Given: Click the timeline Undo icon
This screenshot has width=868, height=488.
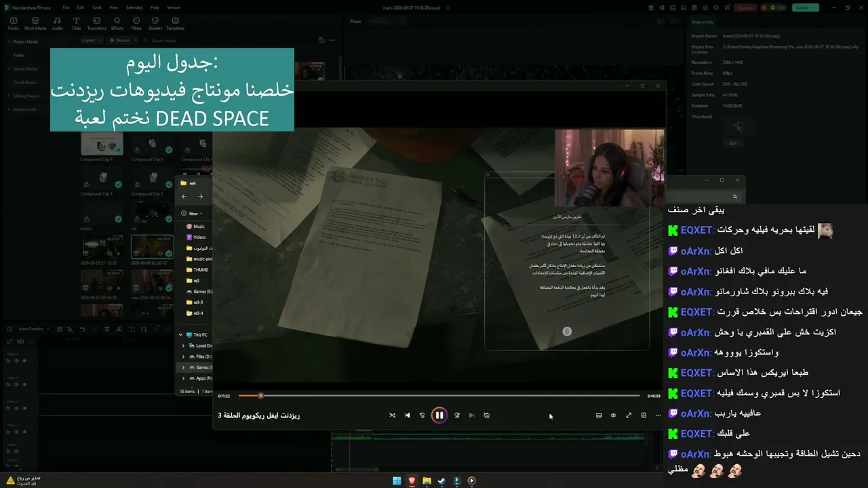Looking at the screenshot, I should point(82,329).
